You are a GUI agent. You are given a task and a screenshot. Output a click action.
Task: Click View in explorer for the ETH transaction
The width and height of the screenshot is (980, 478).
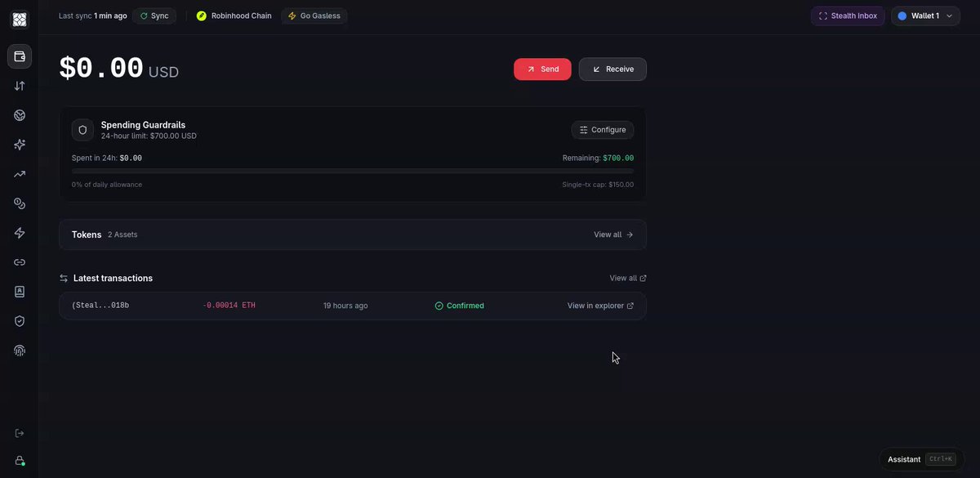(x=600, y=306)
